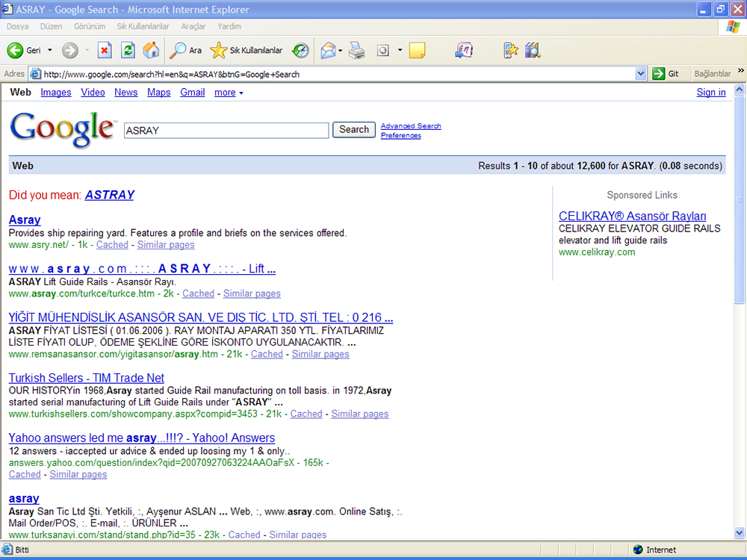Click the yellow note Discuss icon
Viewport: 747px width, 560px height.
tap(417, 50)
